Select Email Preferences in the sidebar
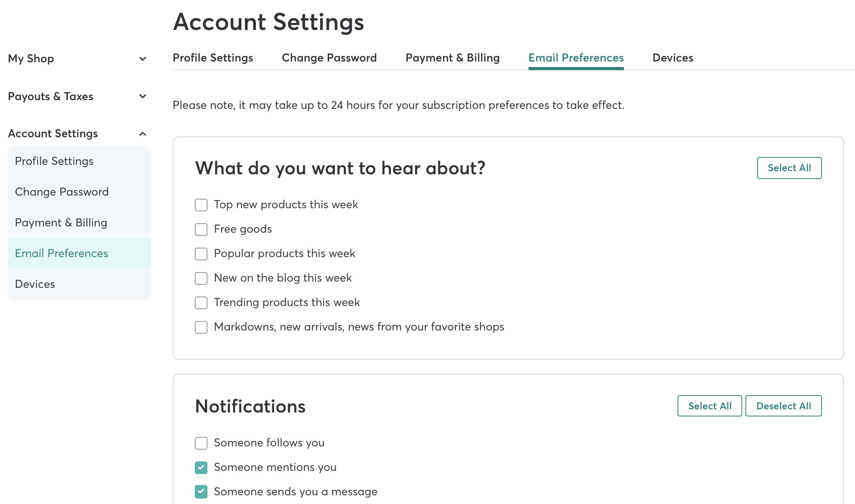 click(x=80, y=254)
